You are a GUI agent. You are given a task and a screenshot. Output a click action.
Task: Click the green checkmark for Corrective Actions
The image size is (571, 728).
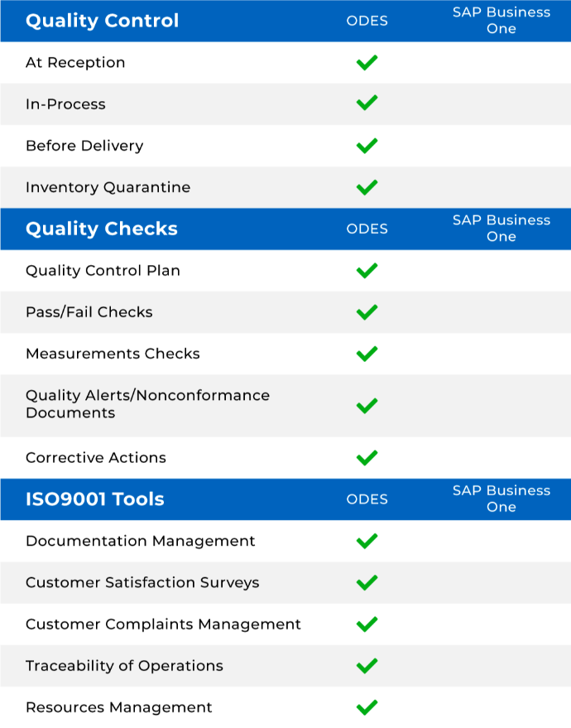coord(367,458)
